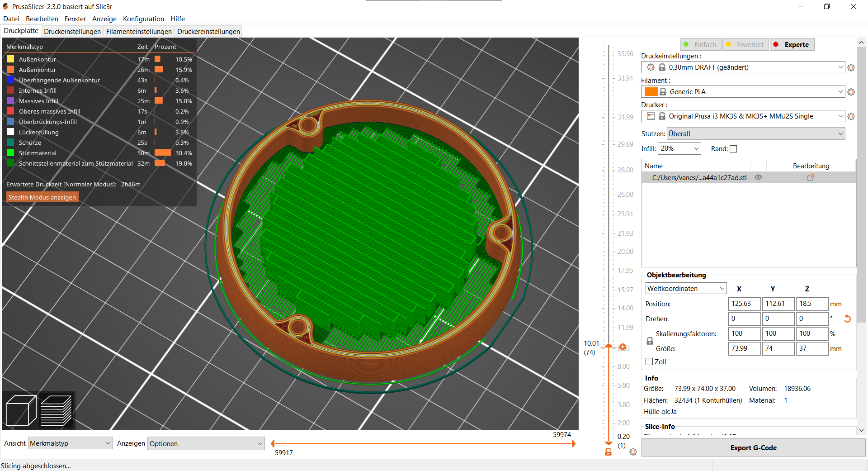Switch to the 3D editor cube view icon
This screenshot has width=868, height=471.
pos(20,409)
